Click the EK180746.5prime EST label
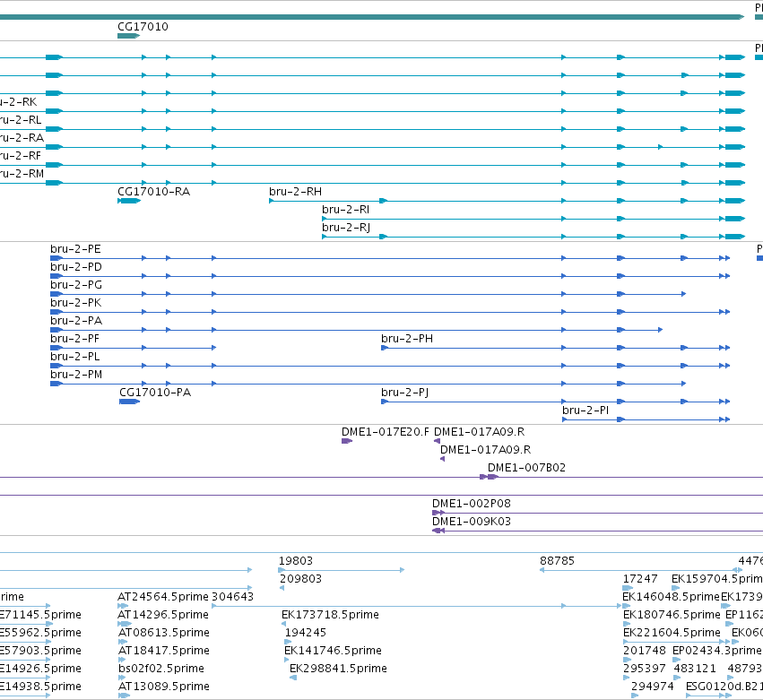 tap(672, 615)
